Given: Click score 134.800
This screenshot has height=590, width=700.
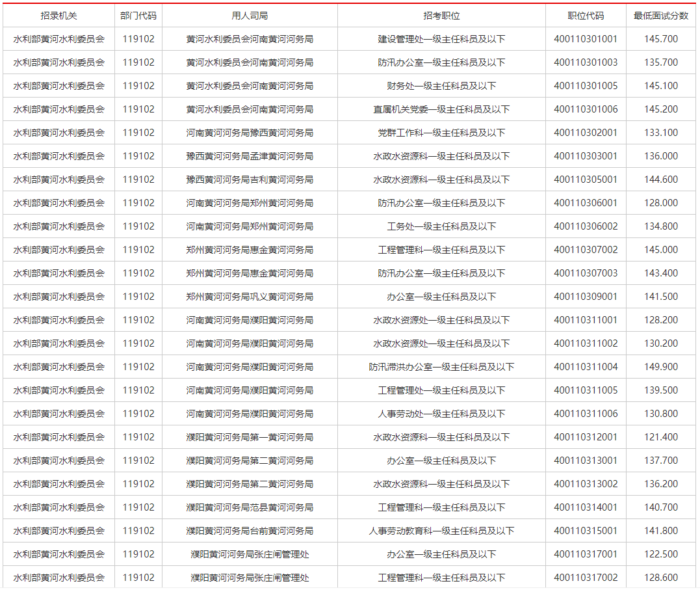Looking at the screenshot, I should (661, 226).
